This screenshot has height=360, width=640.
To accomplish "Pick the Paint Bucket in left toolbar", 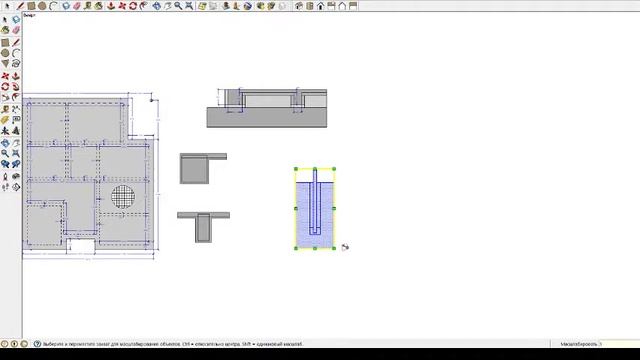I will coord(5,30).
